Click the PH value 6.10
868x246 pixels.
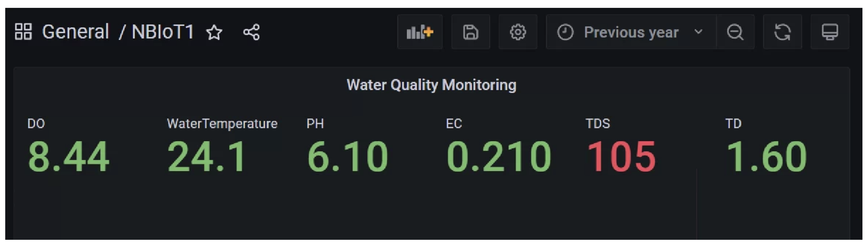347,157
